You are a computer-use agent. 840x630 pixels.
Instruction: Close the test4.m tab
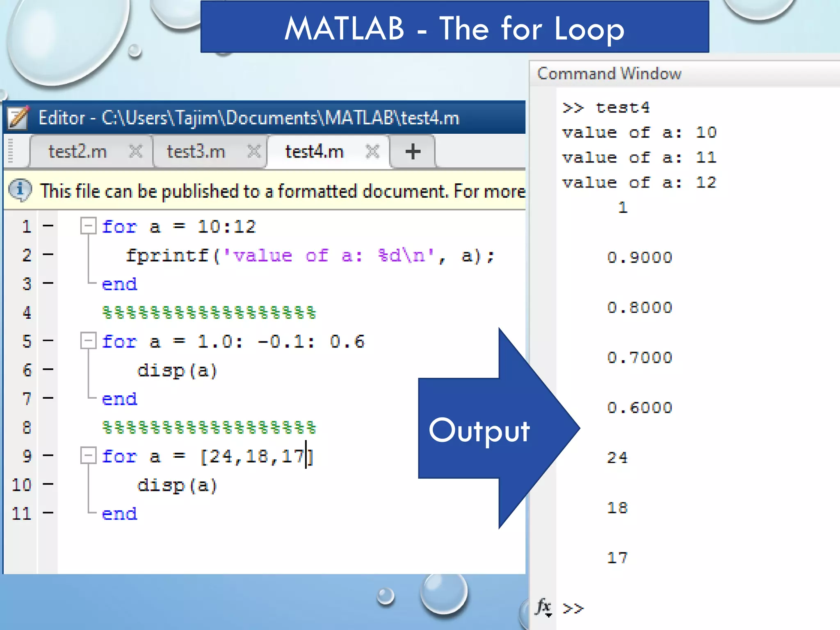tap(372, 151)
